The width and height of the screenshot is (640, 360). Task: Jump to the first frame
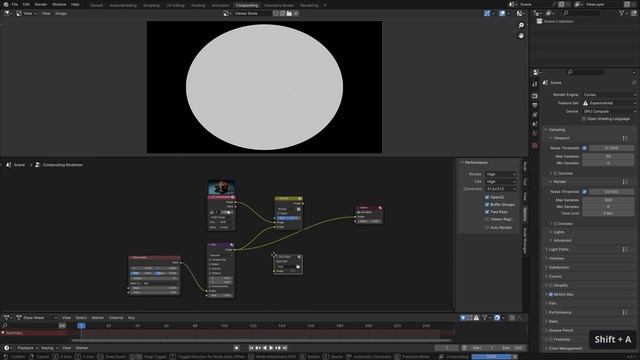coord(251,348)
